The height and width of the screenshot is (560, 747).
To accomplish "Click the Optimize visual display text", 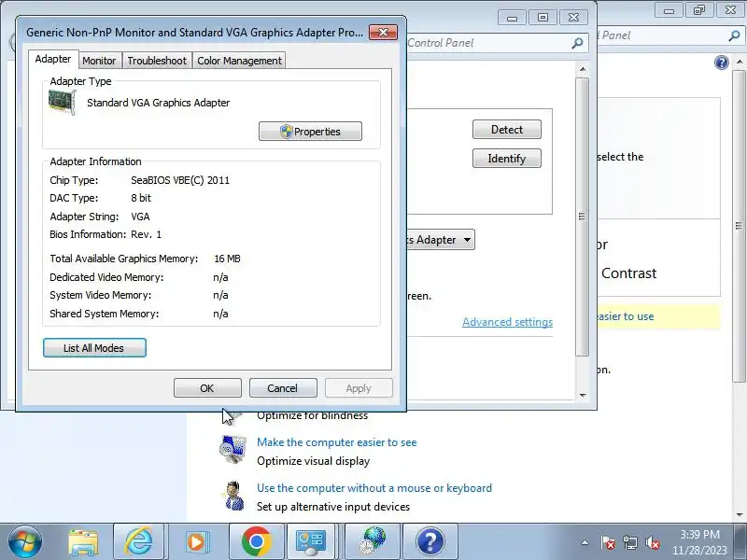I will point(314,461).
